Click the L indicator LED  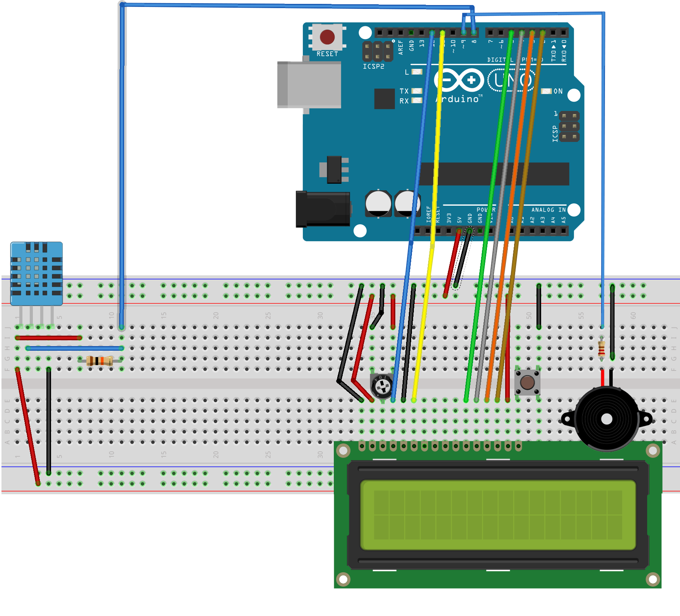click(x=417, y=72)
